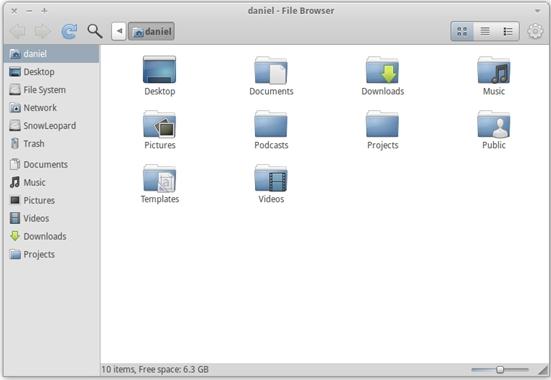This screenshot has height=380, width=551.
Task: Click the '10 items, Free space: 6.3 GB' status text
Action: point(155,369)
